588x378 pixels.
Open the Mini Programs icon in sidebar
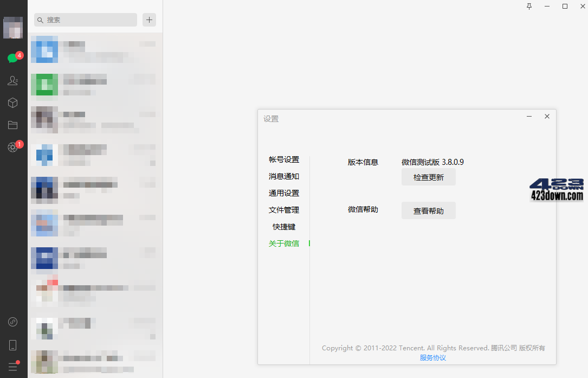12,322
